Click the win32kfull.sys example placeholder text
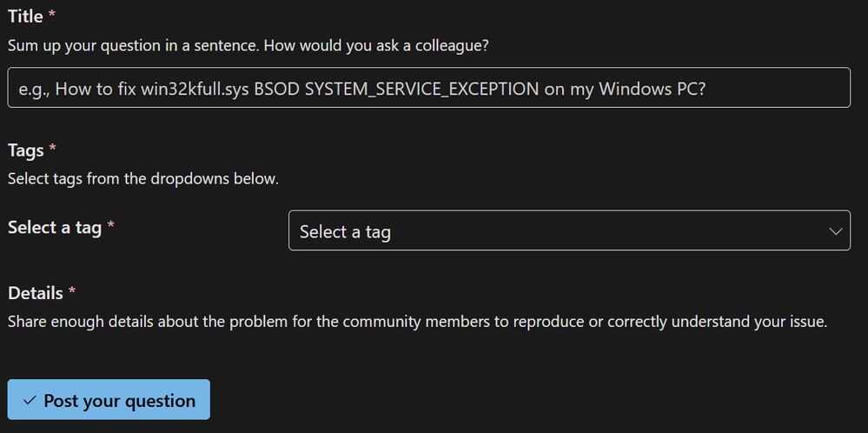868x433 pixels. 361,89
